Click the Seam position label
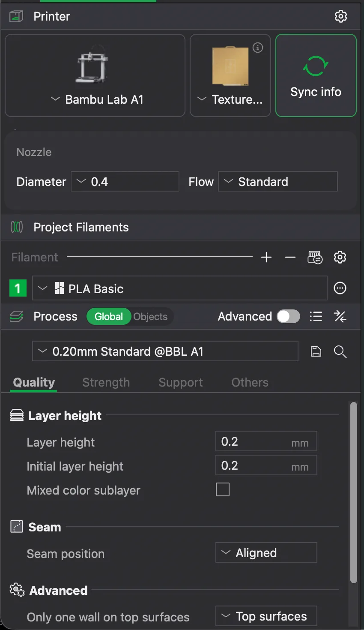The width and height of the screenshot is (364, 630). [x=66, y=554]
